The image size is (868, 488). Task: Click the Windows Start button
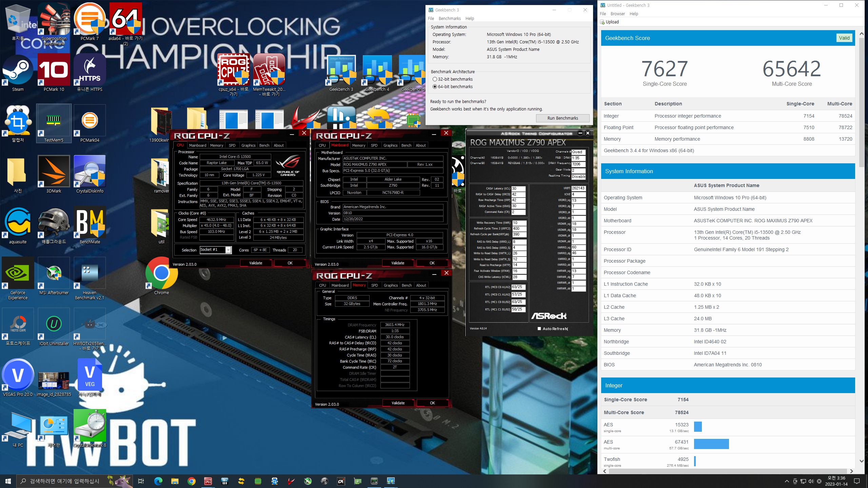click(8, 481)
